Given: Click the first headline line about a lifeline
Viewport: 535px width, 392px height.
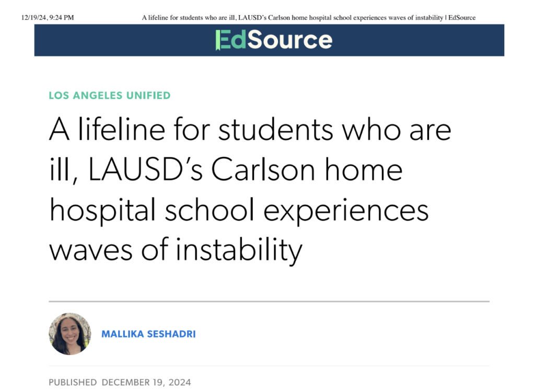Looking at the screenshot, I should point(250,130).
